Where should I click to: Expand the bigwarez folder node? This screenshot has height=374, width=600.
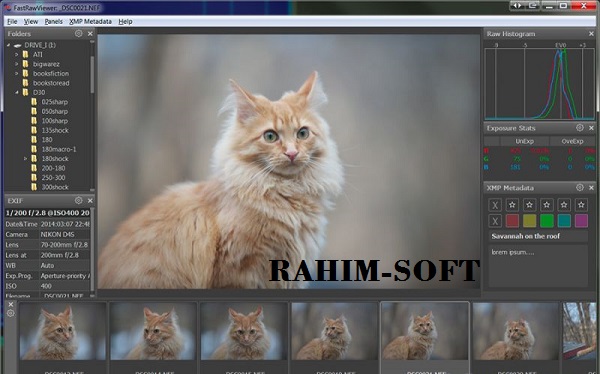pos(16,64)
